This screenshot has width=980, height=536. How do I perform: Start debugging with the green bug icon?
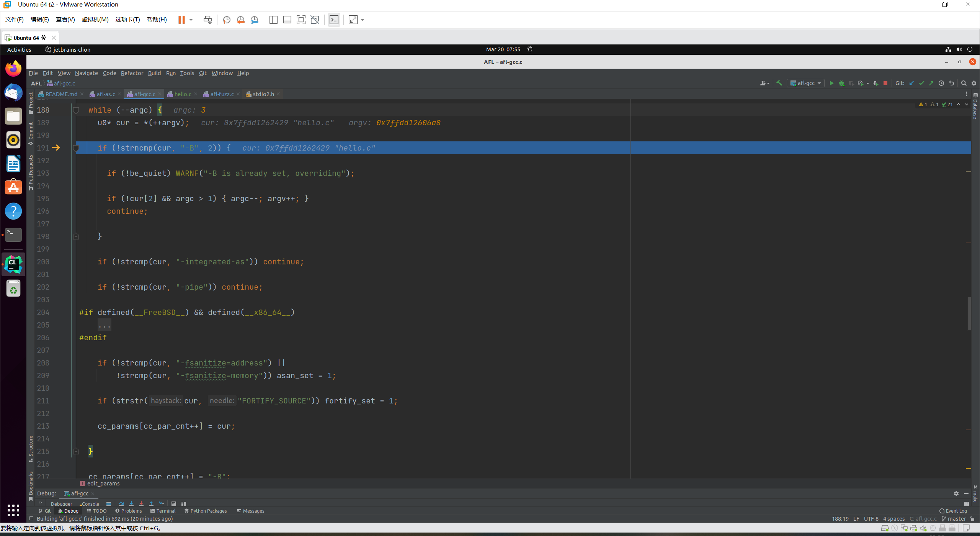point(841,83)
